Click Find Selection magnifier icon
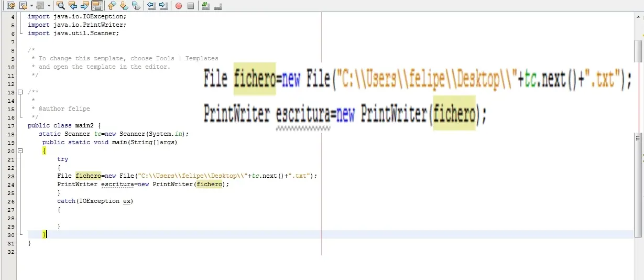The height and width of the screenshot is (280, 644). pos(61,6)
